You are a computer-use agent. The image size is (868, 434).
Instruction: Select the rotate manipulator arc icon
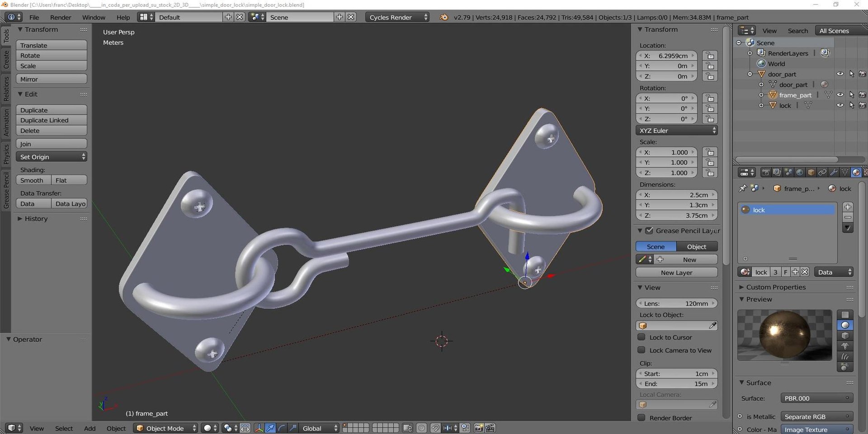tap(282, 428)
